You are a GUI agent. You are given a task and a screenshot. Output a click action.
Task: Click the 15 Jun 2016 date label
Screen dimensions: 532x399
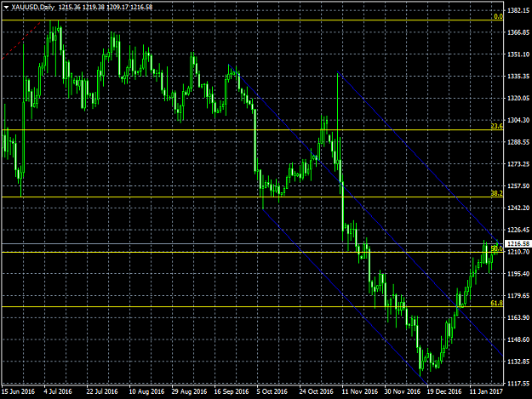pos(19,391)
